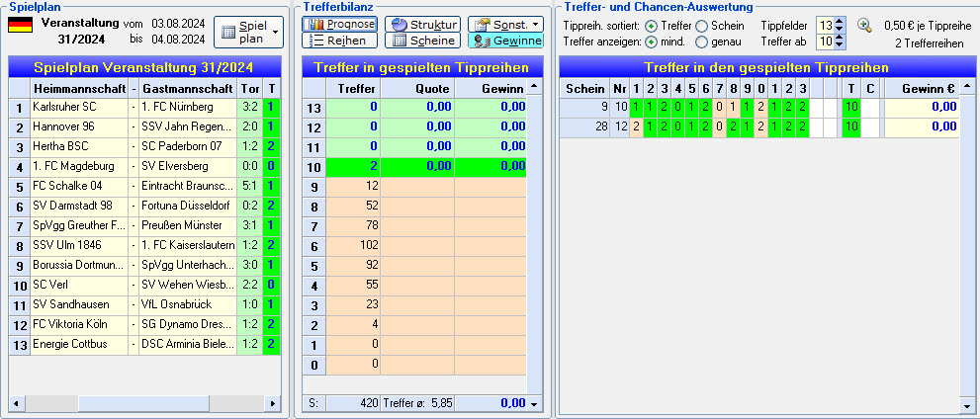Click the row header 13 in Trefferbilanz
Screen dimensions: 980x419
pyautogui.click(x=313, y=108)
